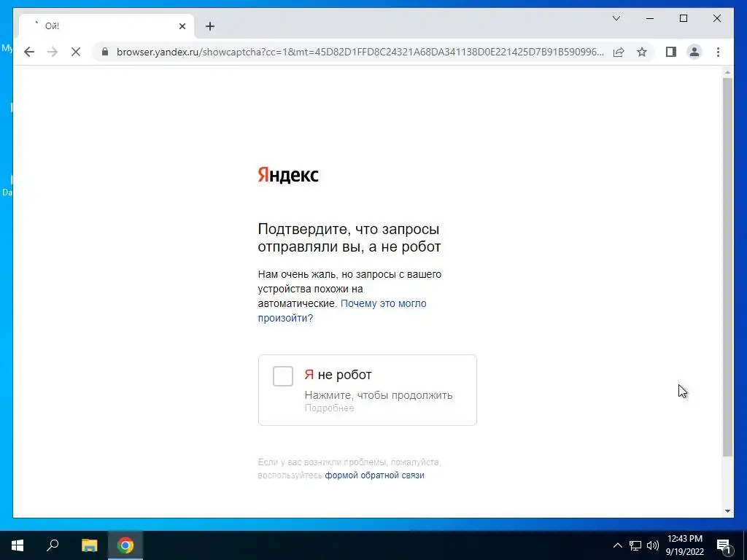Go back using the browser back arrow
The image size is (747, 560).
(29, 52)
